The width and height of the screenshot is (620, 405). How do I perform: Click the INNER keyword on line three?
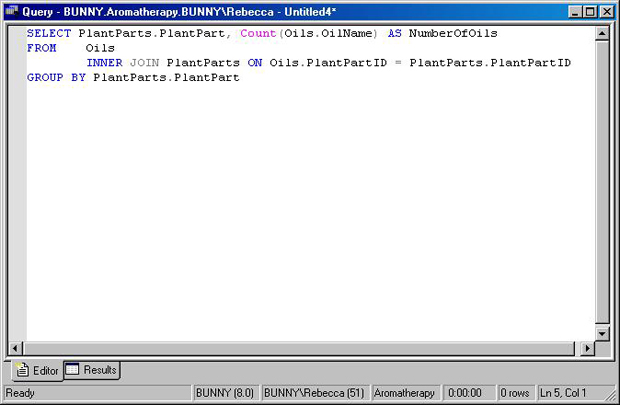coord(104,62)
